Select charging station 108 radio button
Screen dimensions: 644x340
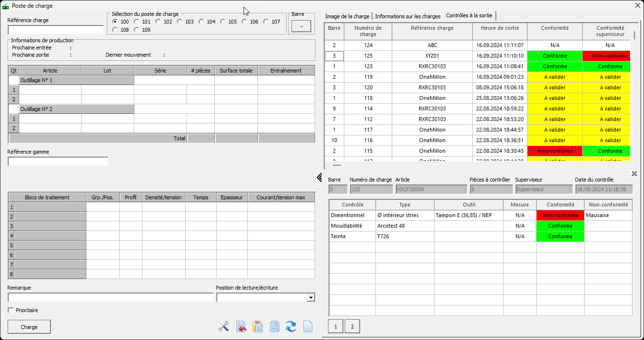[115, 30]
